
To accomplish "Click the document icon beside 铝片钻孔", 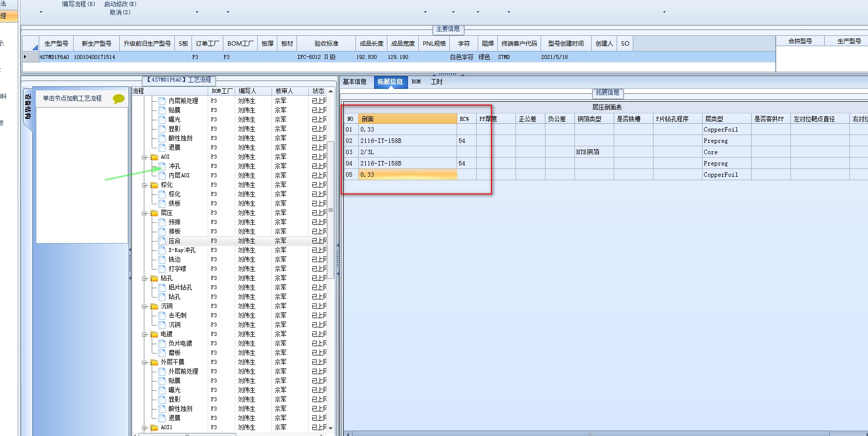I will point(162,287).
